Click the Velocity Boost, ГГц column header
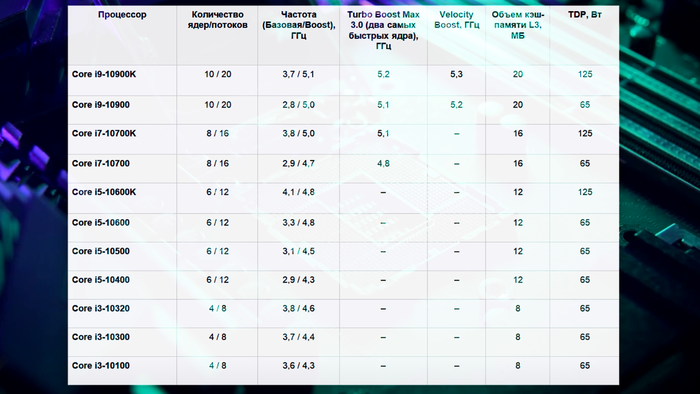Viewport: 700px width, 394px height. click(456, 20)
